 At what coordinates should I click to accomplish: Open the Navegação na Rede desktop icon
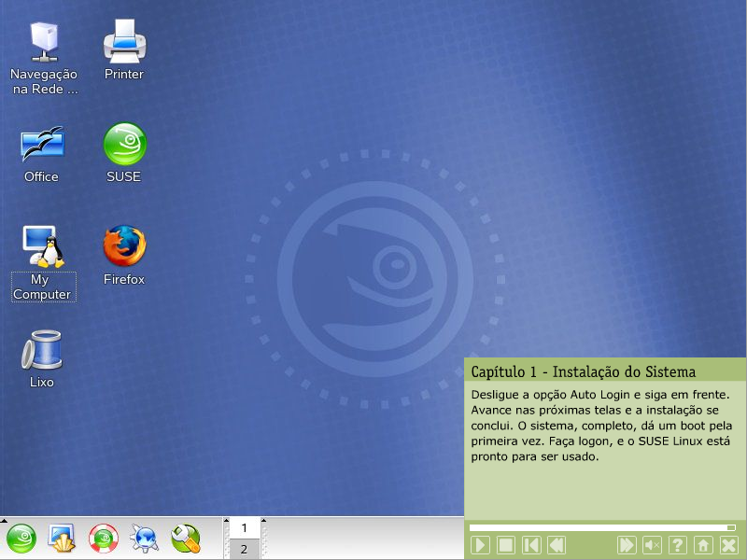tap(43, 40)
